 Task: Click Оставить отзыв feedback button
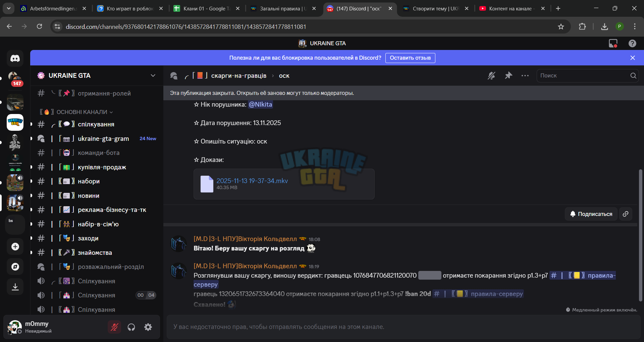[x=410, y=58]
